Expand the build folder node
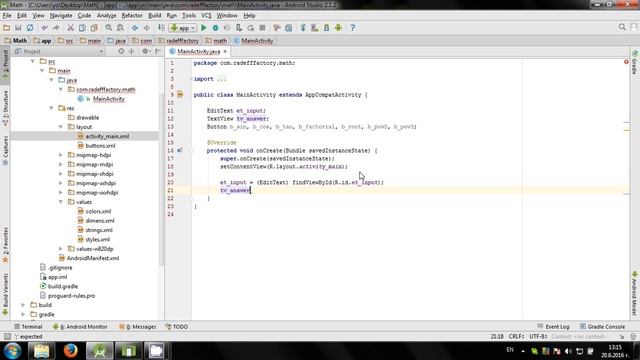This screenshot has height=360, width=640. click(x=23, y=305)
